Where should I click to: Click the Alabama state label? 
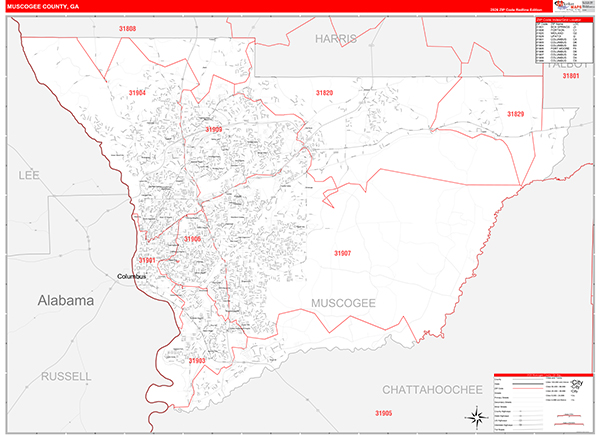pos(66,300)
